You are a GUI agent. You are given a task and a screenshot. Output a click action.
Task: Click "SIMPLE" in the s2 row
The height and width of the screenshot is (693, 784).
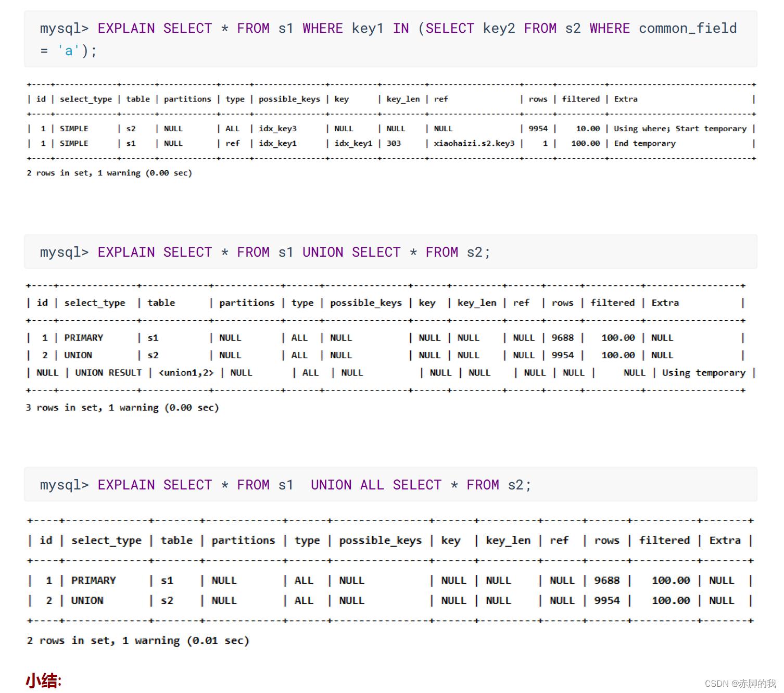74,129
